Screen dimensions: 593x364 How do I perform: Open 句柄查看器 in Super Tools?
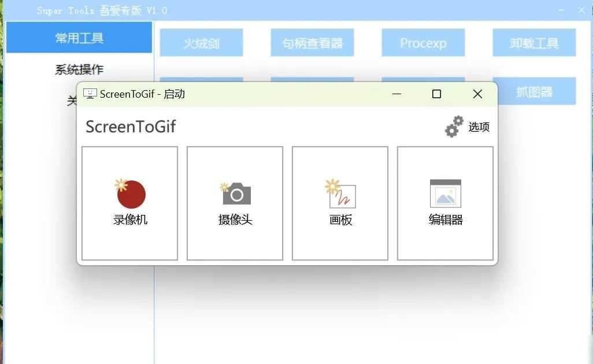point(312,43)
